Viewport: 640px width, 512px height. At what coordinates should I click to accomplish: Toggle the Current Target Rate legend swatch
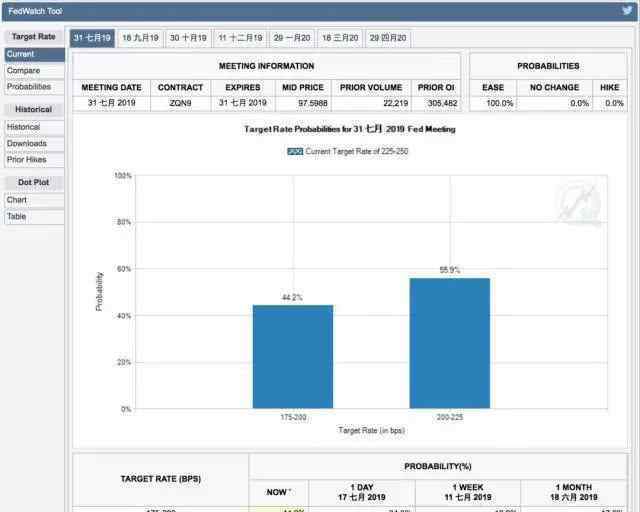tap(295, 151)
